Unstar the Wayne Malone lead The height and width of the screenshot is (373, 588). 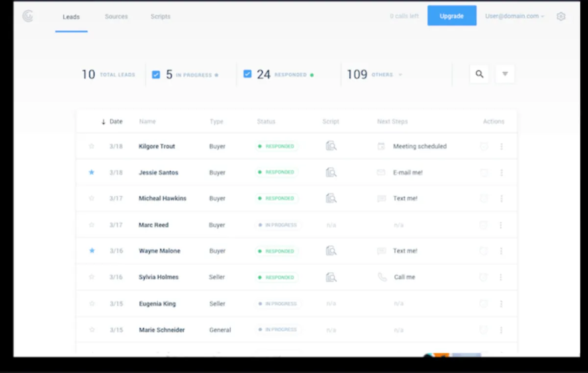click(x=91, y=250)
